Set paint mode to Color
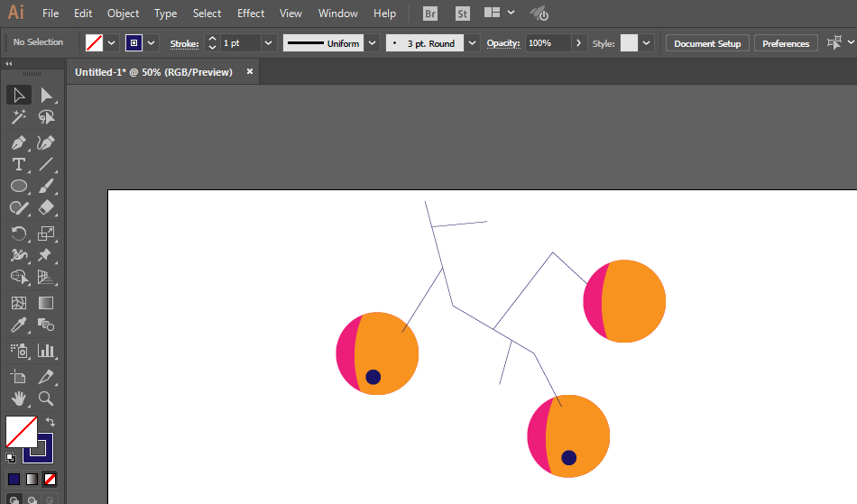The height and width of the screenshot is (504, 857). pos(14,479)
